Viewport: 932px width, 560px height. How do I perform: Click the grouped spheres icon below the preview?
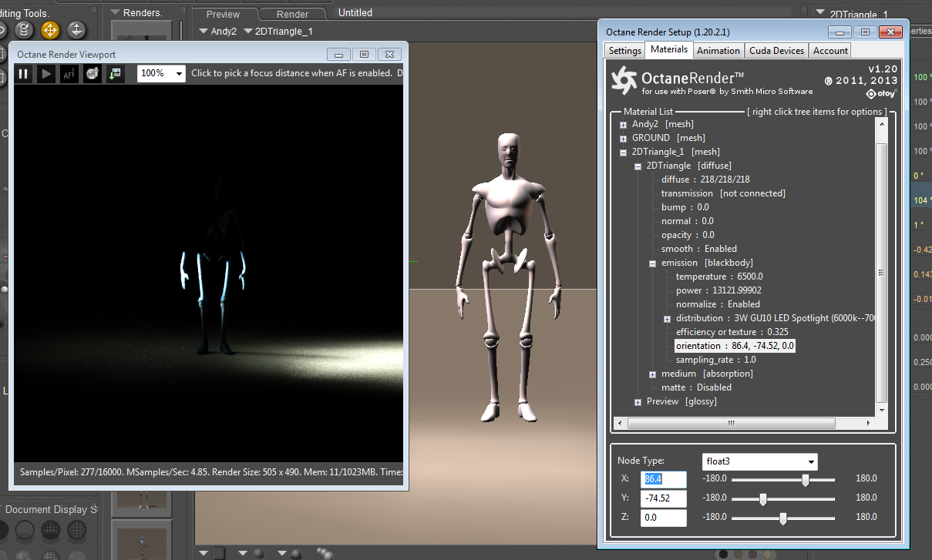click(325, 553)
